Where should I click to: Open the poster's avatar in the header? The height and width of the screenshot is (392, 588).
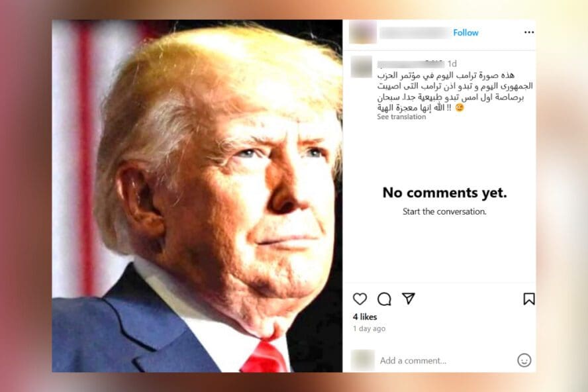(x=363, y=32)
